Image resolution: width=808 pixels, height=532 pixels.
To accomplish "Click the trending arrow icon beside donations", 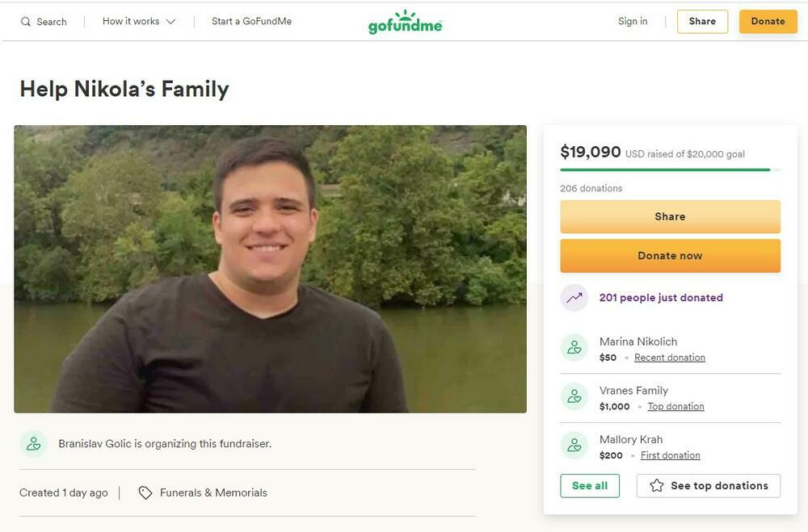I will [x=574, y=298].
